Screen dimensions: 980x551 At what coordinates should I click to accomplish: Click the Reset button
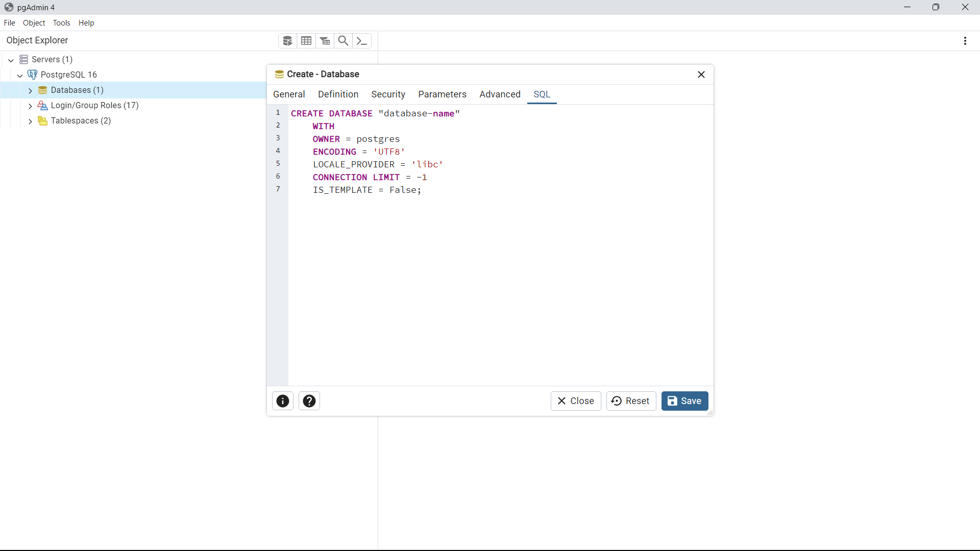pos(631,401)
